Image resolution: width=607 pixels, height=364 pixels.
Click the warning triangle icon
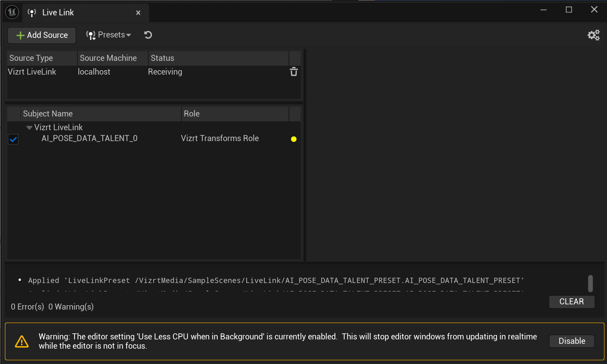(22, 341)
